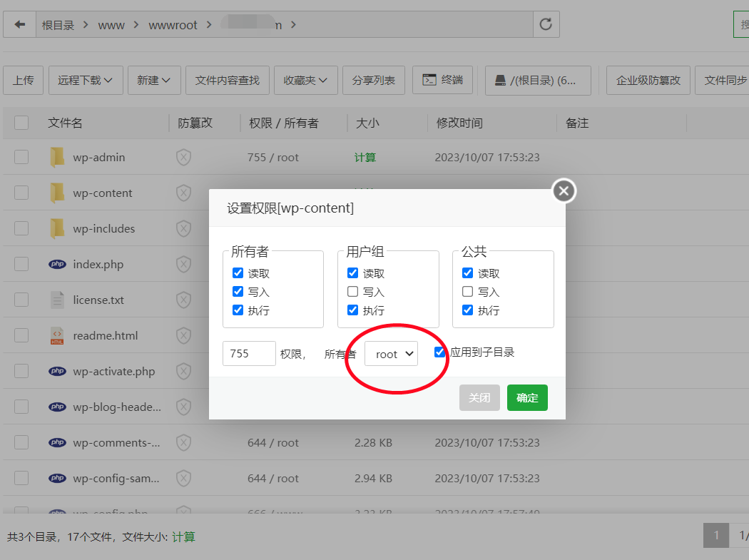Expand the 远程下载 remote download dropdown

click(x=86, y=80)
